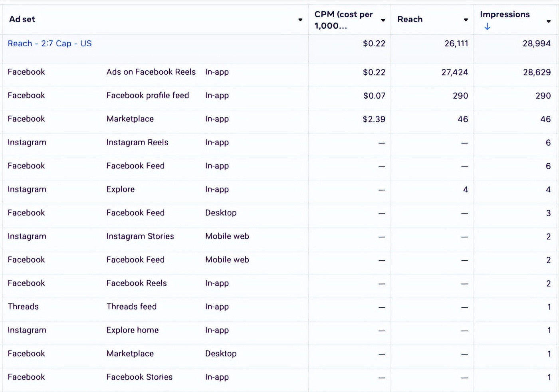The height and width of the screenshot is (392, 559).
Task: Click the Facebook Stories In-app row
Action: (139, 377)
